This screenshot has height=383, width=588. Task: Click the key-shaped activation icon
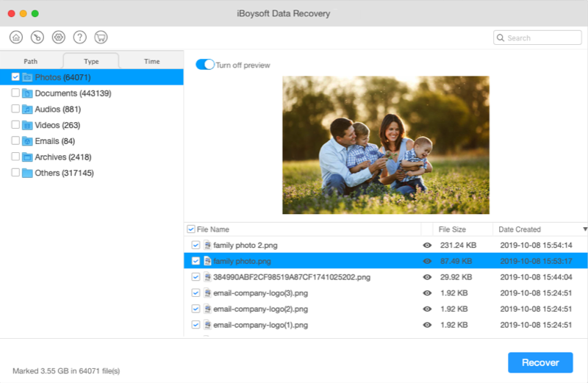point(37,37)
